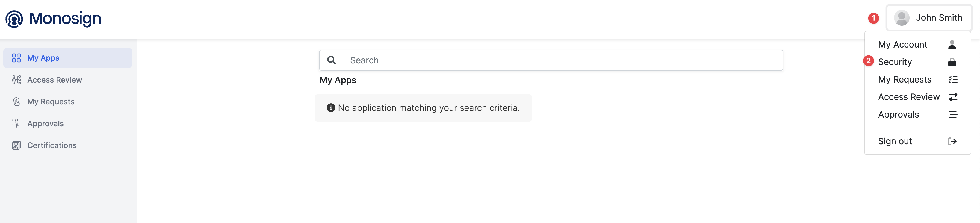Click the Monosign logo icon

tap(14, 19)
